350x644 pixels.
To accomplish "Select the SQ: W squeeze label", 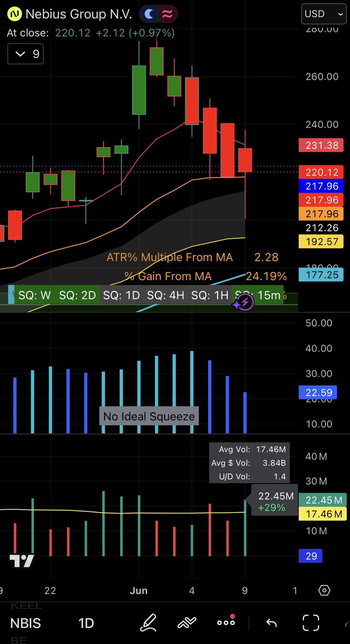I will coord(34,295).
